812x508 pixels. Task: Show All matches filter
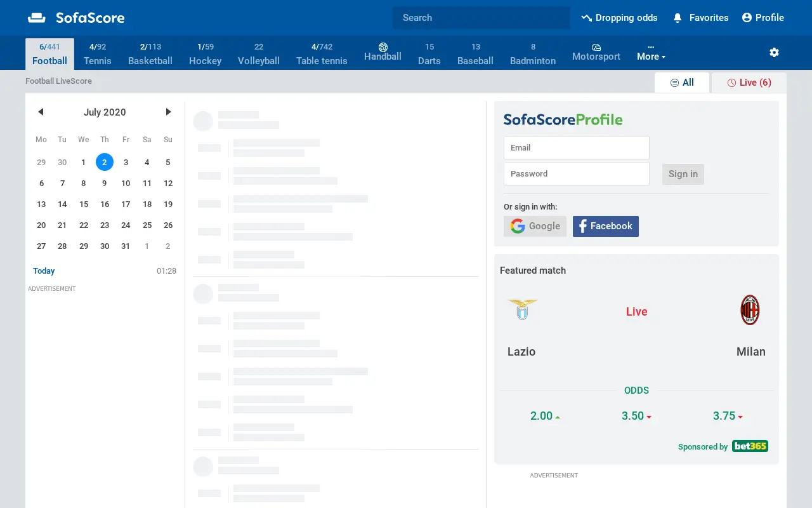pos(682,83)
